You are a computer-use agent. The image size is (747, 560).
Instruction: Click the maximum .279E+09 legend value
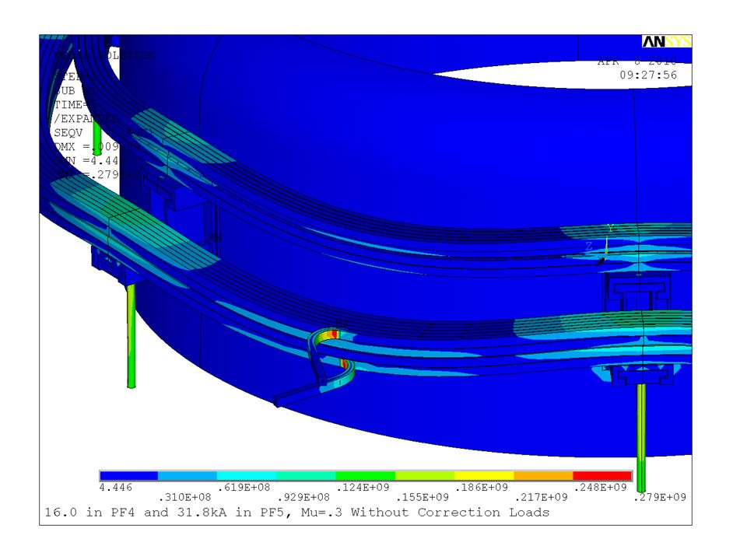click(660, 497)
